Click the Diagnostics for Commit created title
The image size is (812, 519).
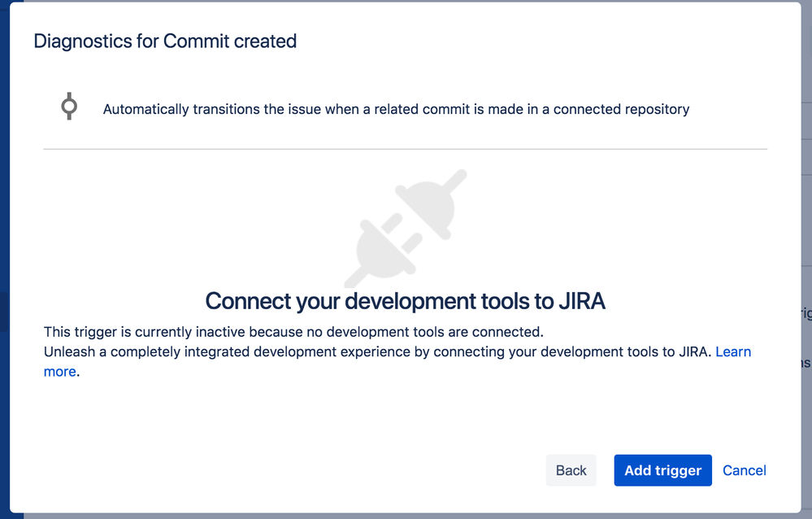point(165,41)
